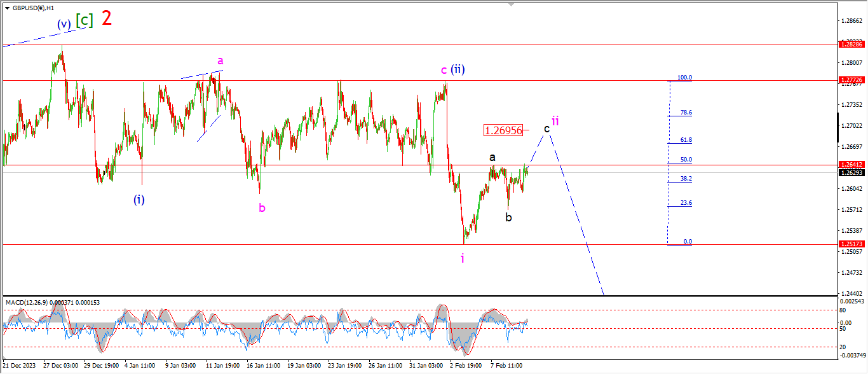Select the large red 2 wave label

tap(107, 18)
